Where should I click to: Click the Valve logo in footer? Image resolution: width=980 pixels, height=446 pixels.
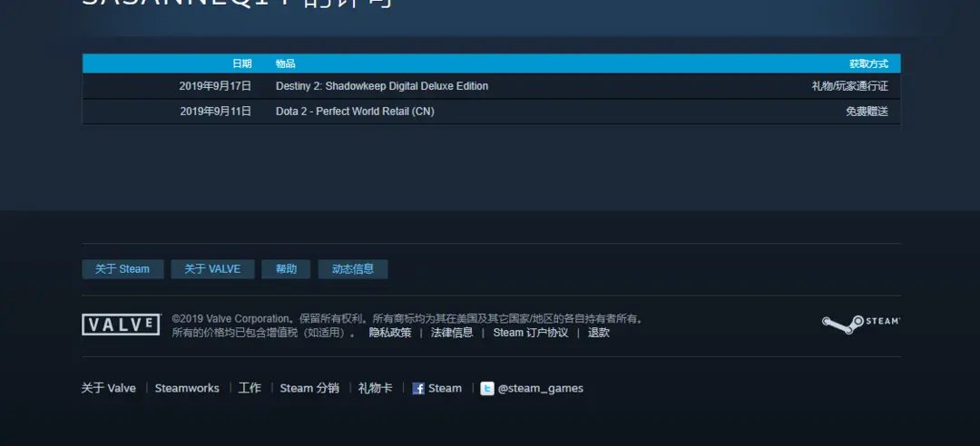[122, 325]
